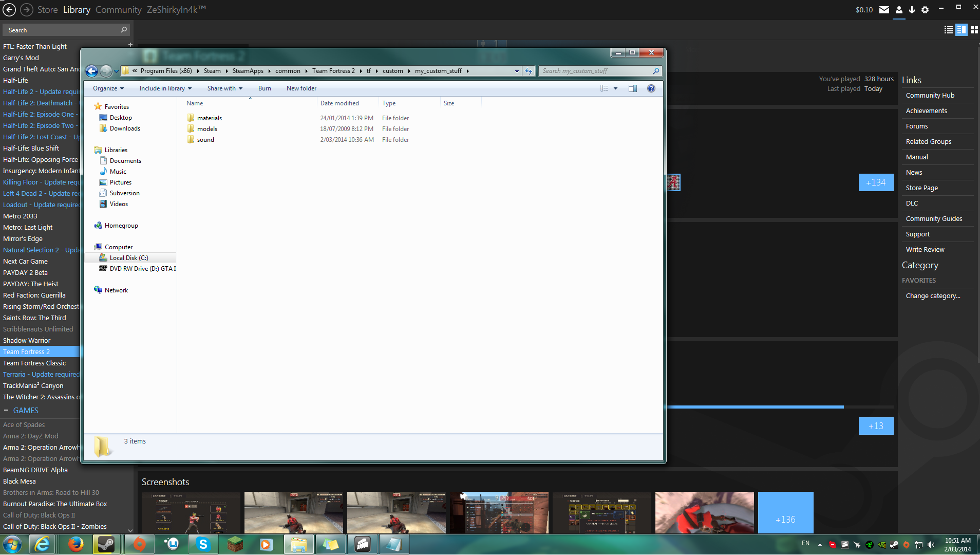
Task: Open +134 tile in Steam
Action: click(x=876, y=182)
